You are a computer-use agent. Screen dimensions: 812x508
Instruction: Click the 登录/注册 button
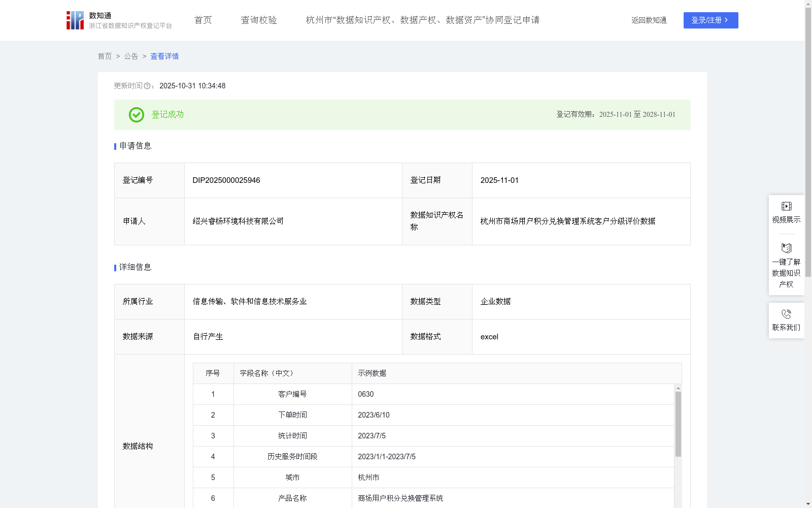(x=710, y=20)
